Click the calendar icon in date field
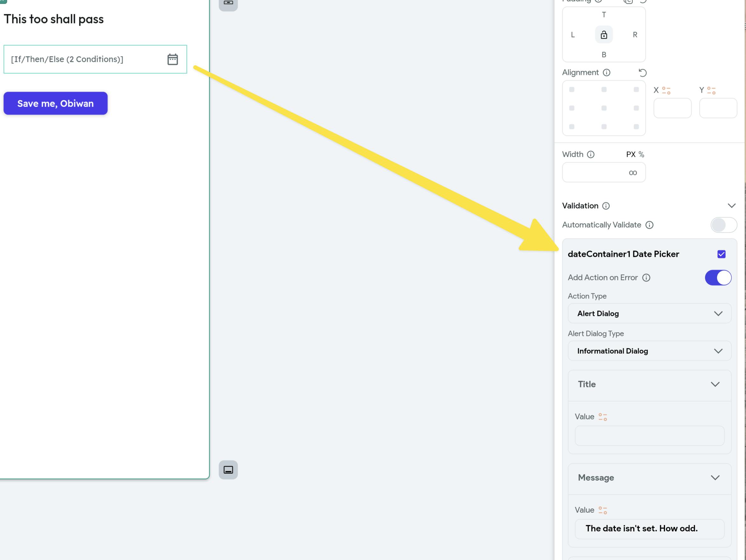Screen dimensions: 746x560 [172, 59]
